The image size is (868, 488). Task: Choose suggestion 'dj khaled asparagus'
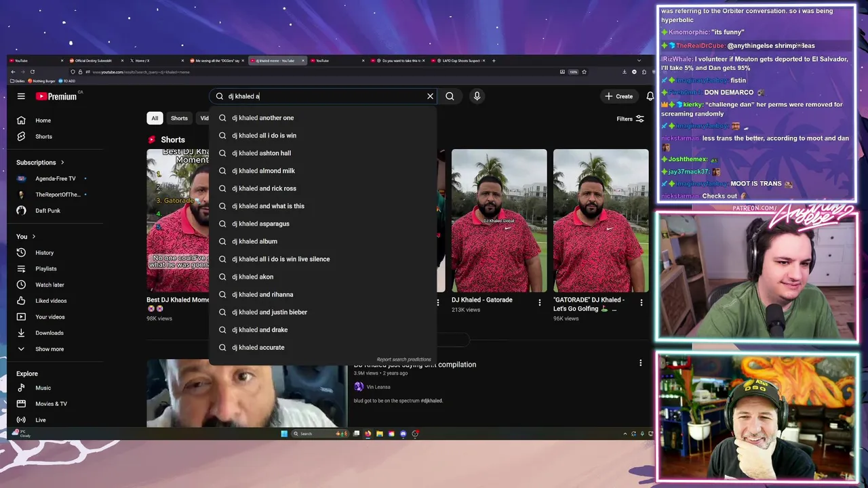pos(322,224)
